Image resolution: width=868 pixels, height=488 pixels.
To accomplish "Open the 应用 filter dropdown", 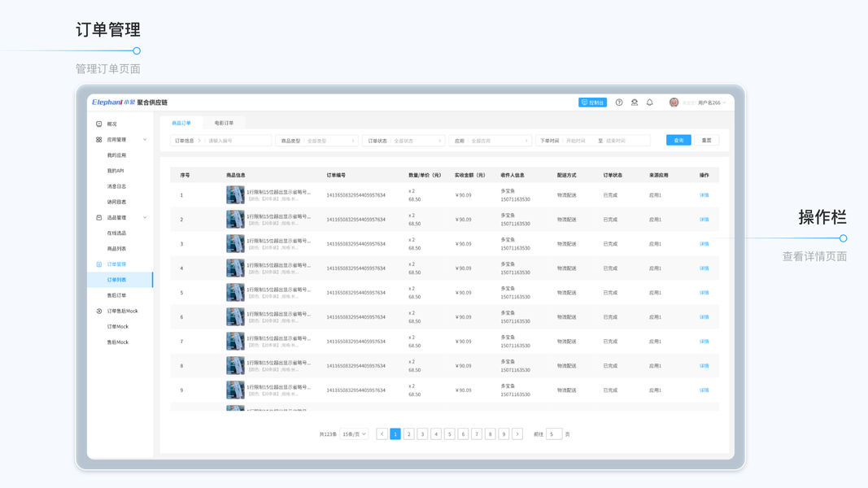I will (x=491, y=141).
